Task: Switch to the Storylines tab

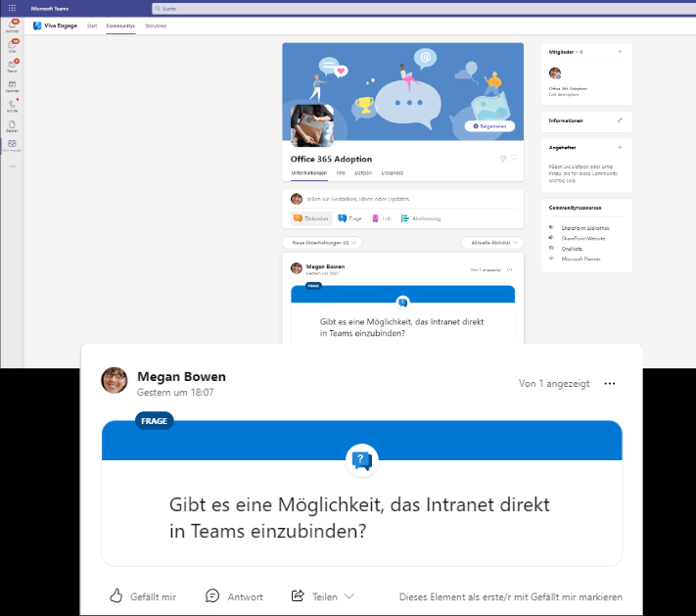Action: coord(155,25)
